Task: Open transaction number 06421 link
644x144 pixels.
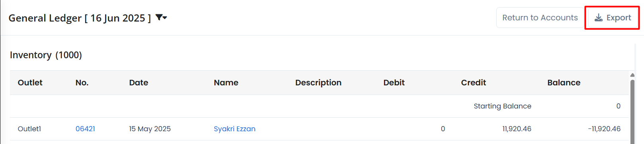Action: coord(85,129)
